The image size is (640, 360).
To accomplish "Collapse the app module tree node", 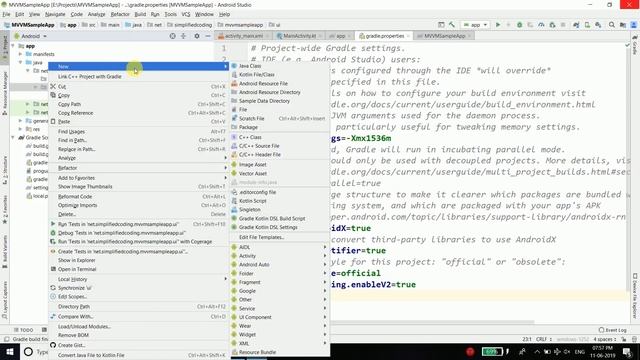I will pos(13,46).
